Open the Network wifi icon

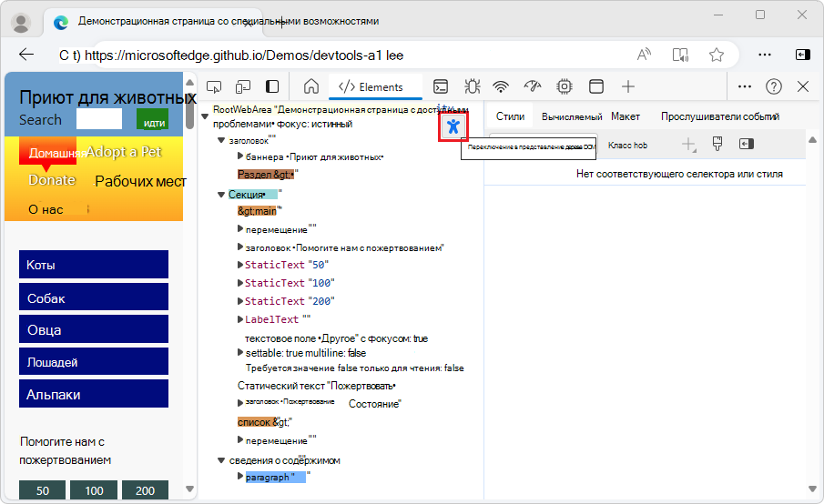tap(501, 86)
